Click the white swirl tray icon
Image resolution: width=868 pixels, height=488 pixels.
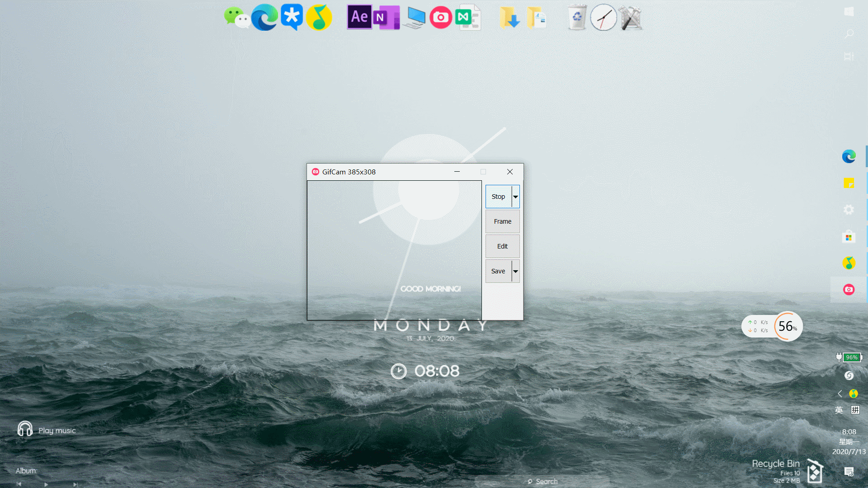pos(849,375)
